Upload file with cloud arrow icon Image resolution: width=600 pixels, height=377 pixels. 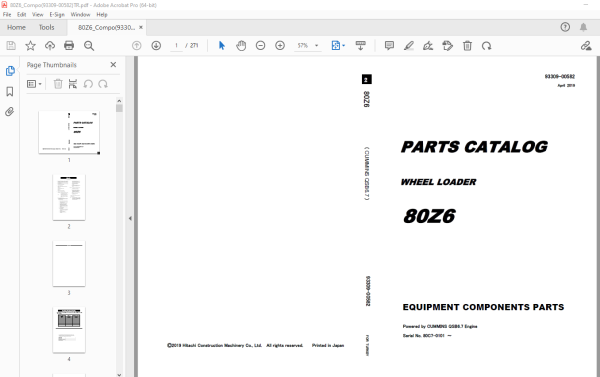(50, 46)
